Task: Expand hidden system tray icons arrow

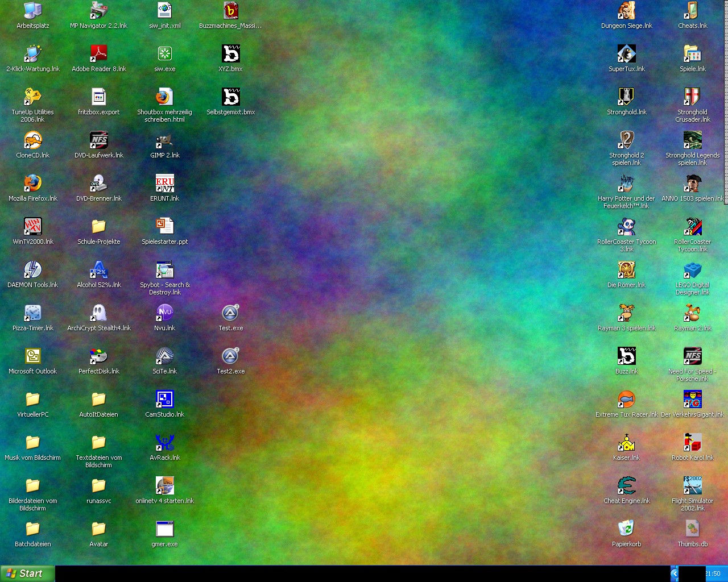Action: 675,573
